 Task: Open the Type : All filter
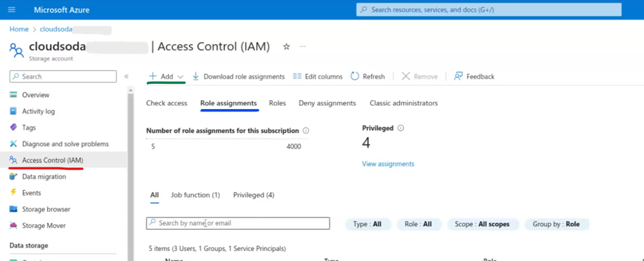[369, 224]
